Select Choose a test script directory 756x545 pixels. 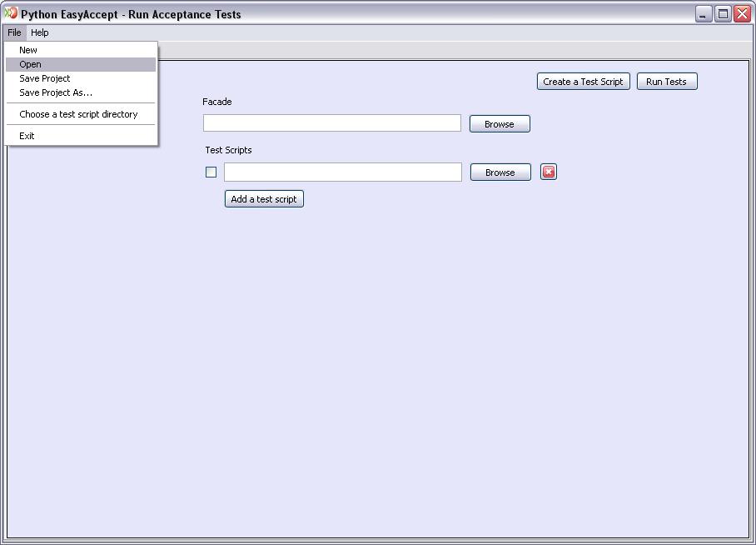pos(78,114)
